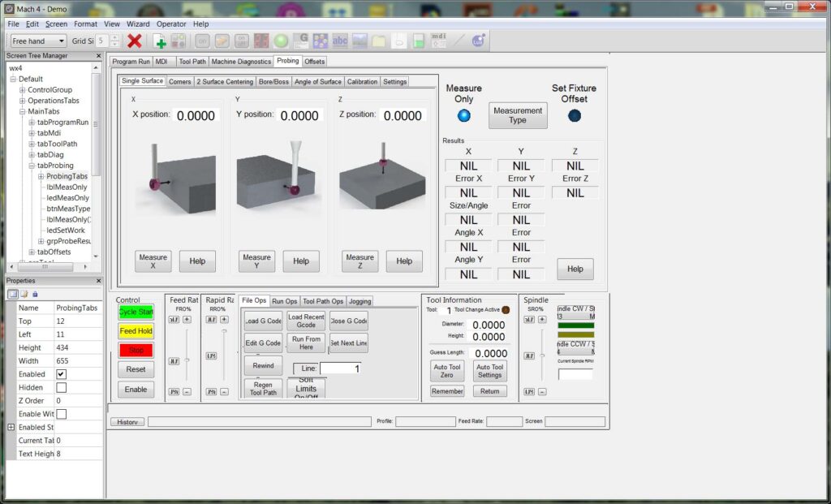
Task: Click the lock icon in Properties panel
Action: [35, 294]
